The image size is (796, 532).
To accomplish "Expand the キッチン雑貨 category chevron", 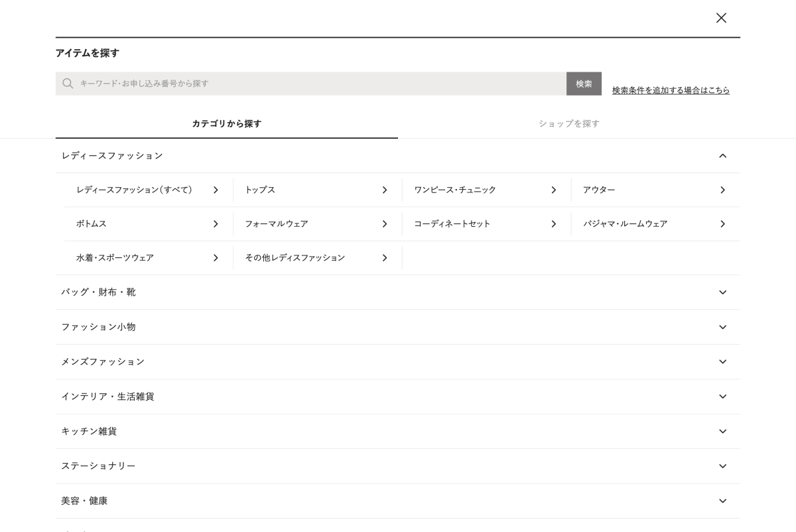I will click(x=722, y=431).
